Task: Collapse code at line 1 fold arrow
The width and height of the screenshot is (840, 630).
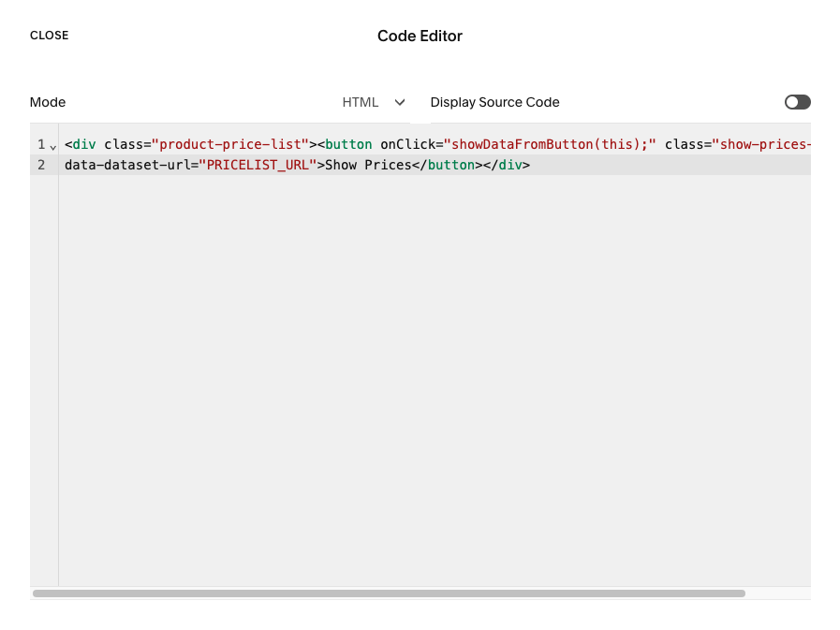Action: [x=53, y=147]
